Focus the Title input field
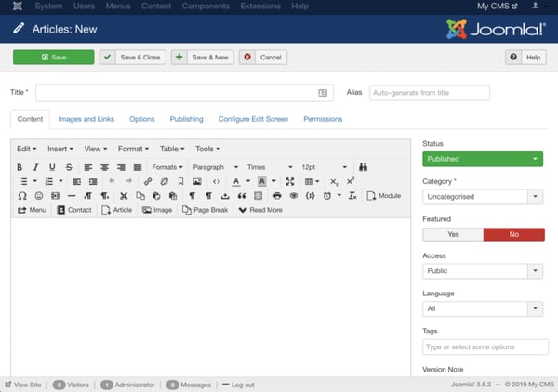Image resolution: width=558 pixels, height=392 pixels. 185,93
